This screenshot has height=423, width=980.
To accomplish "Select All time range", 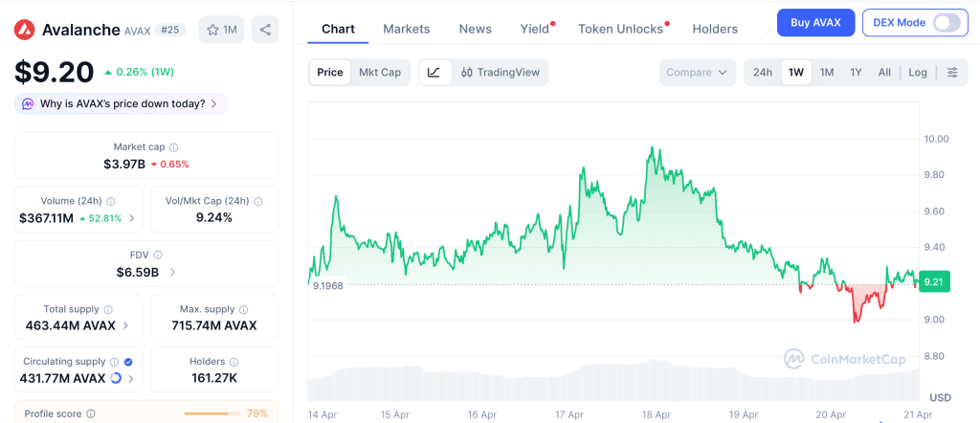I will [884, 73].
